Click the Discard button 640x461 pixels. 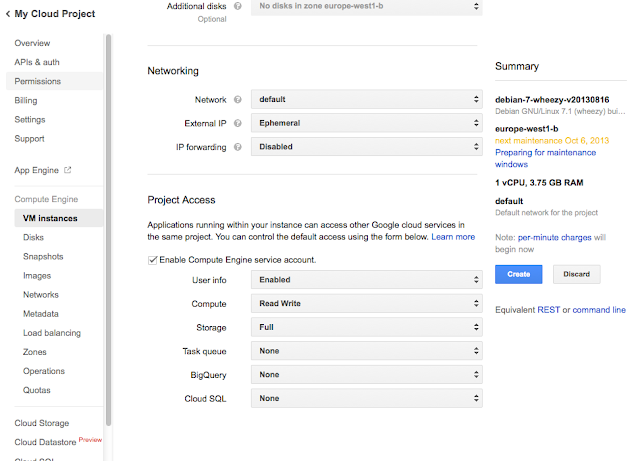[x=576, y=274]
